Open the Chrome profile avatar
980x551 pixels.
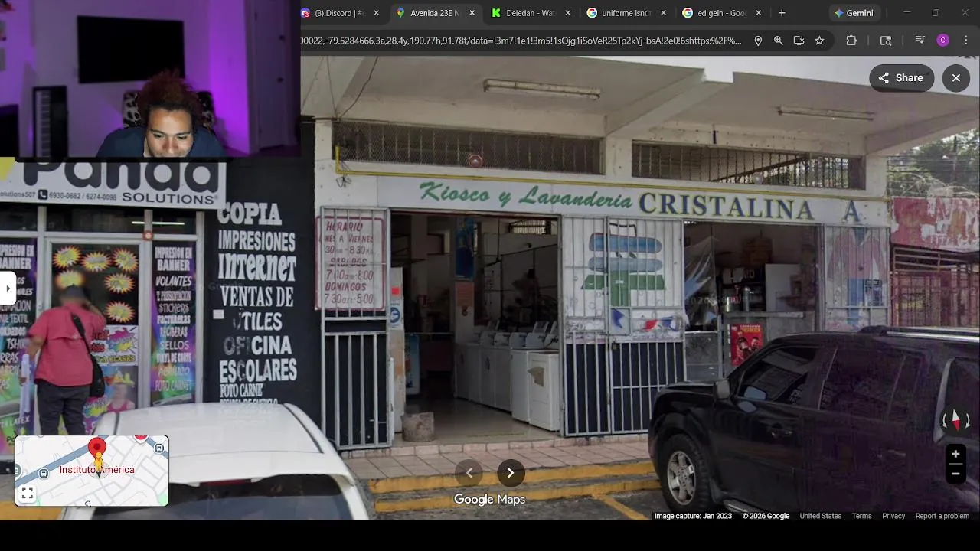943,41
